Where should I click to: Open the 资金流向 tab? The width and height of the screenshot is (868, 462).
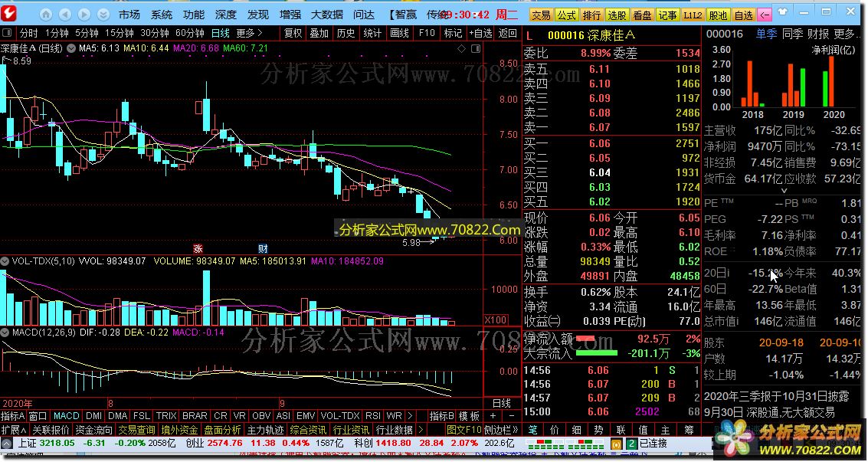(x=93, y=430)
